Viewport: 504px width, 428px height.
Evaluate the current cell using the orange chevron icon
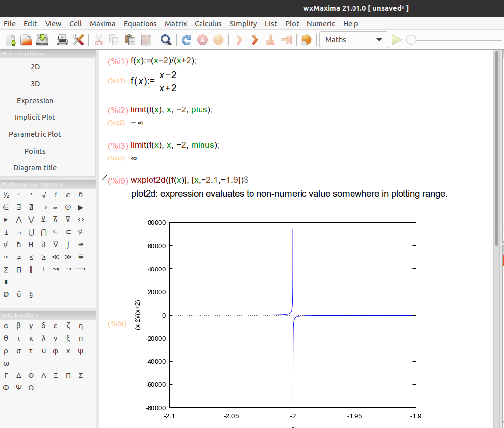[255, 40]
